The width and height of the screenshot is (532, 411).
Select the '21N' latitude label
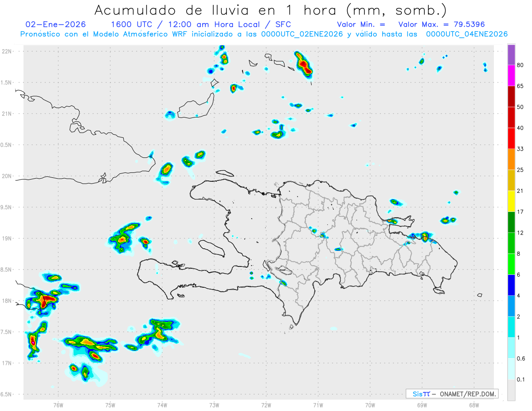tap(8, 114)
